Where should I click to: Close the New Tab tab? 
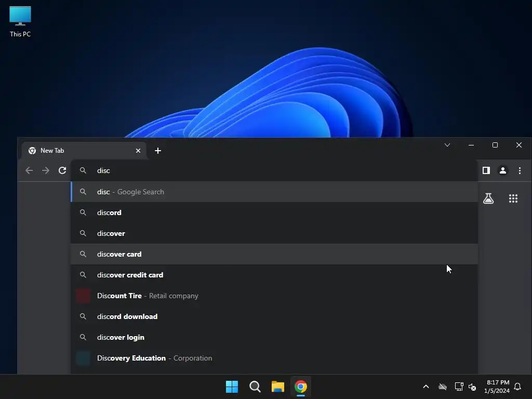click(x=138, y=151)
